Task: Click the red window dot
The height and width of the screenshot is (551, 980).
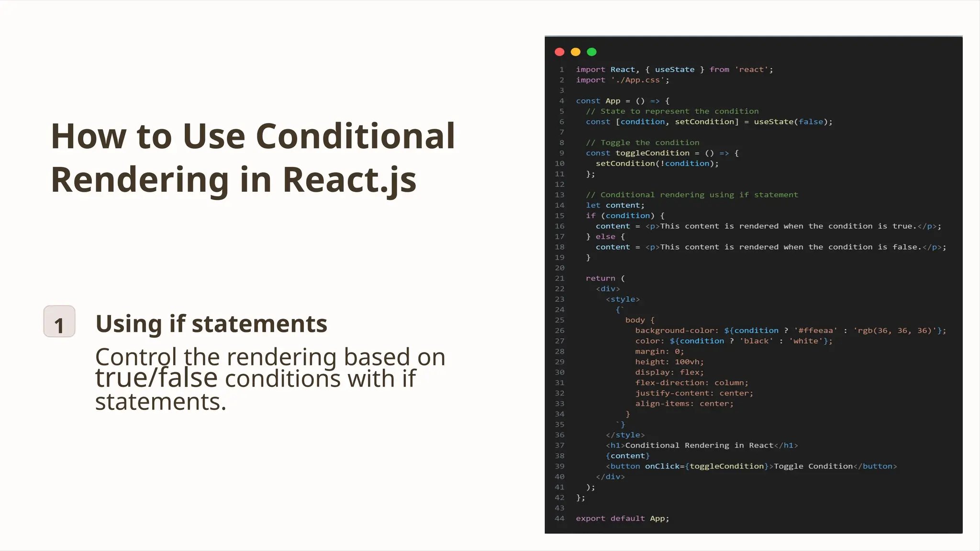Action: coord(559,52)
